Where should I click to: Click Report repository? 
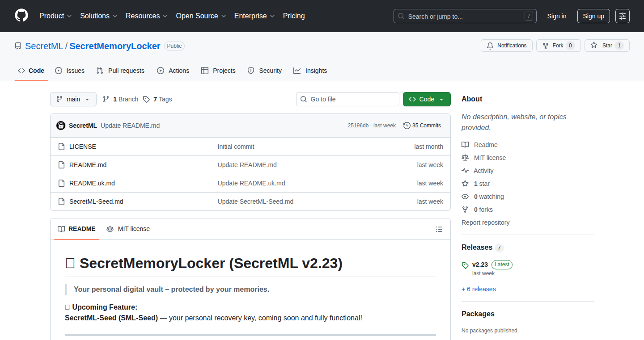click(x=486, y=222)
